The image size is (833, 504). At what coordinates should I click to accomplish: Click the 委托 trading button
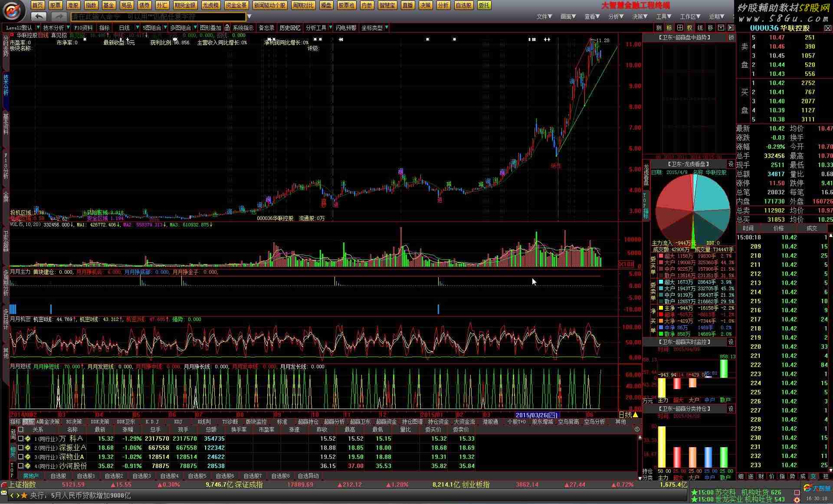(484, 5)
